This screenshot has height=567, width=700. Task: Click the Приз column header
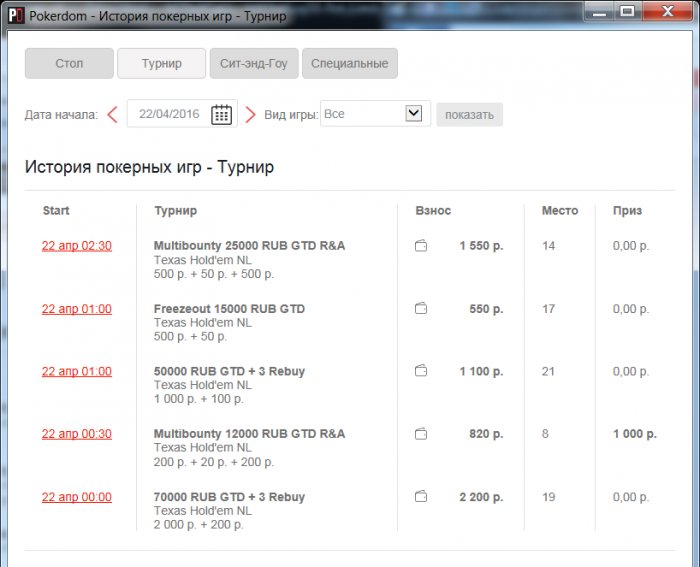(627, 210)
